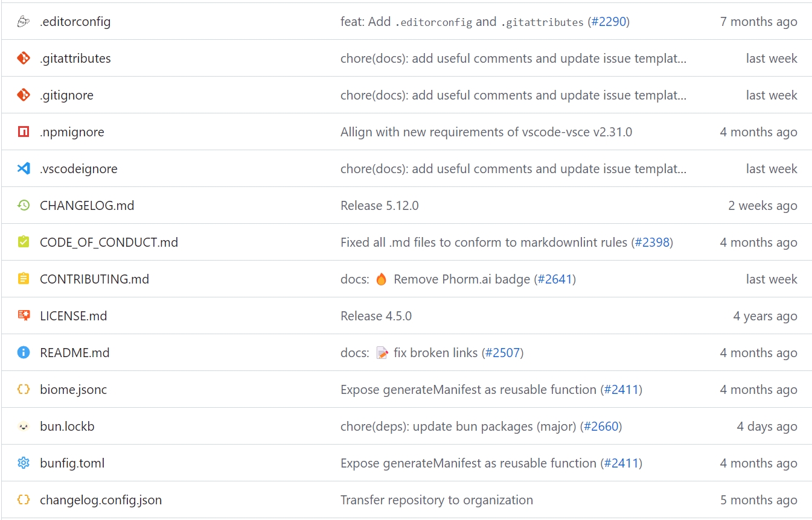
Task: Click the license certificate icon beside LICENSE.md
Action: (x=24, y=316)
